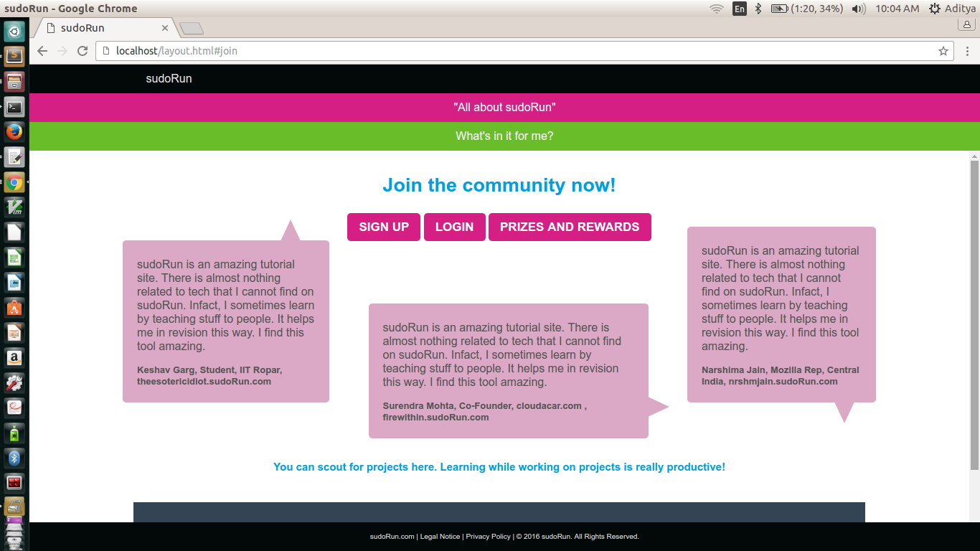
Task: Open a new tab
Action: click(192, 28)
